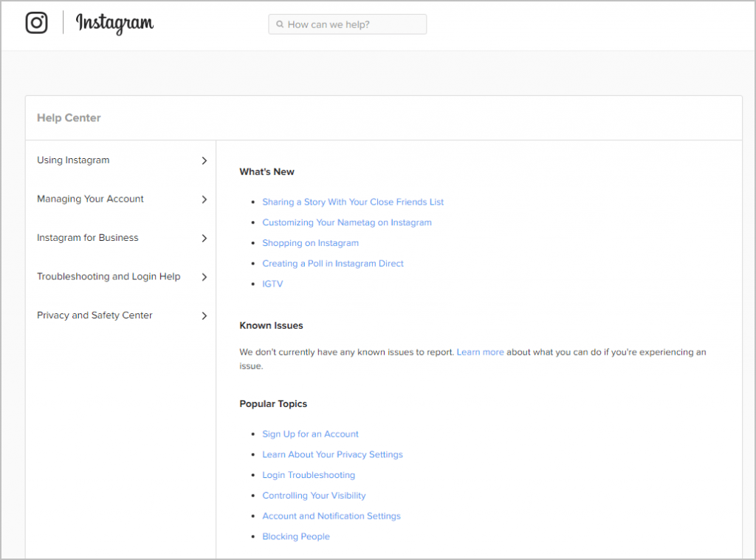This screenshot has height=560, width=756.
Task: Select Instagram for Business section
Action: (88, 238)
